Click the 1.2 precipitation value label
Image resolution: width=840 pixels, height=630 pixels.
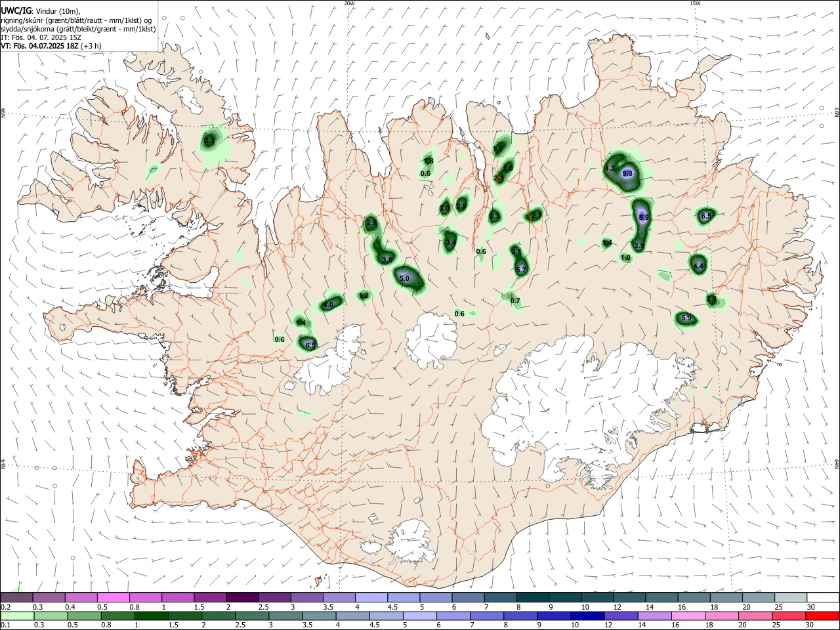click(364, 296)
